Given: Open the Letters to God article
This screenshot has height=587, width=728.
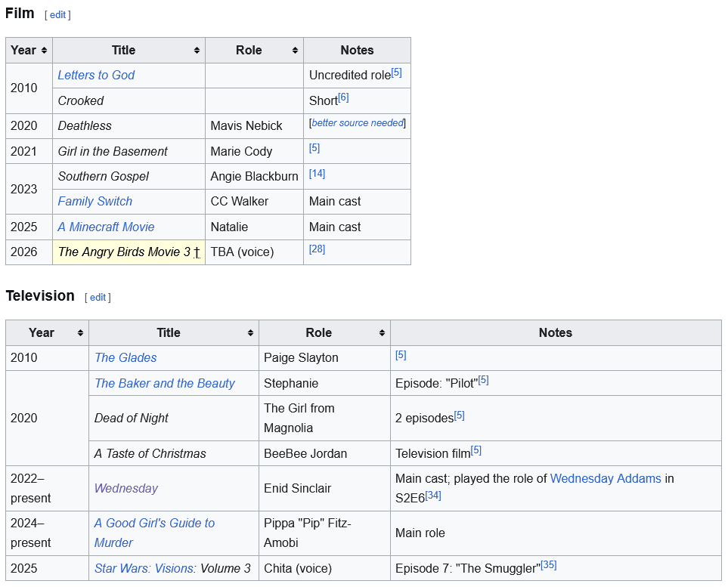Looking at the screenshot, I should pos(96,76).
